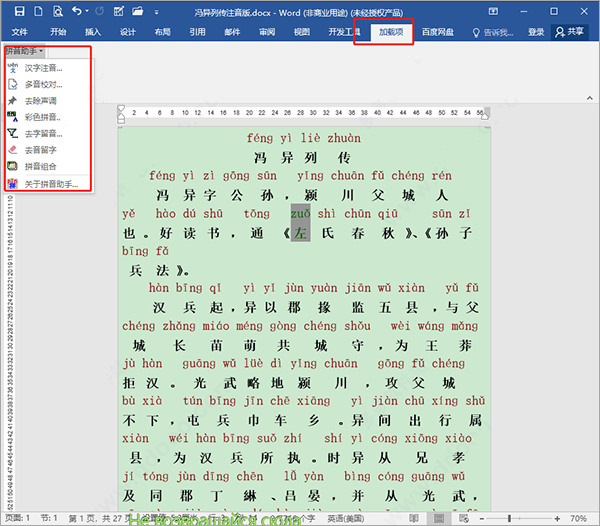Image resolution: width=600 pixels, height=526 pixels.
Task: Select 汉字注音 from the pinyin menu
Action: coord(42,68)
